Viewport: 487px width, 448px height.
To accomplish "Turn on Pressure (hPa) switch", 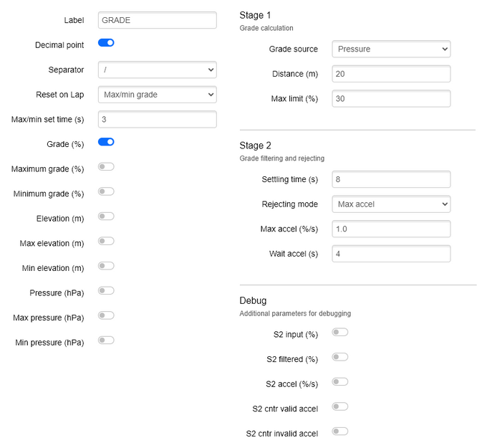I will 106,291.
